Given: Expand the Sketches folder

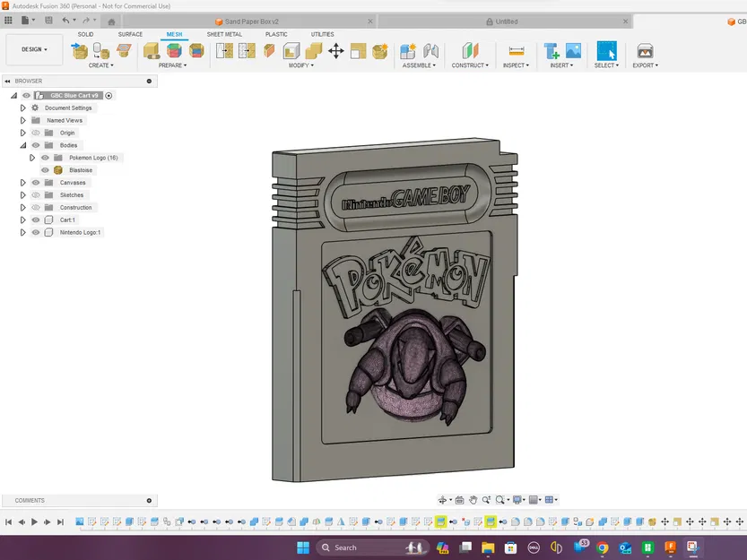Looking at the screenshot, I should point(22,195).
